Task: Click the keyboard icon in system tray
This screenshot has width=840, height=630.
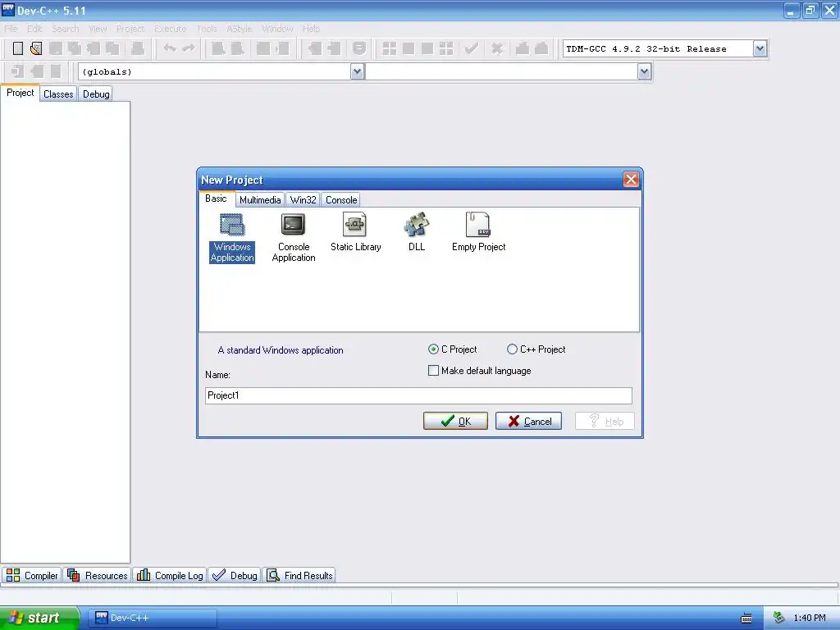Action: (x=746, y=619)
